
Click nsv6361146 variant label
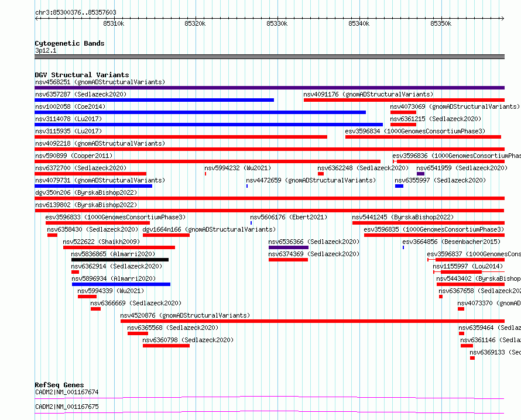tap(491, 340)
